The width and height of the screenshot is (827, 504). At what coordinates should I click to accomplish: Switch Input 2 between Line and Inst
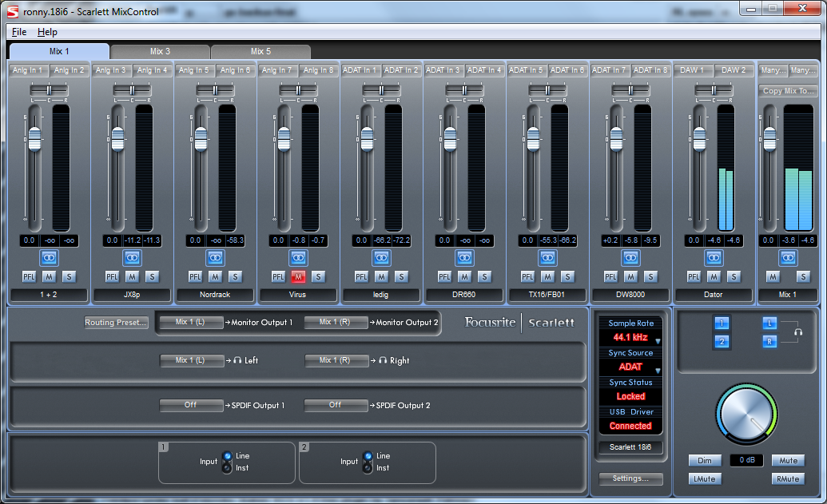click(x=368, y=462)
